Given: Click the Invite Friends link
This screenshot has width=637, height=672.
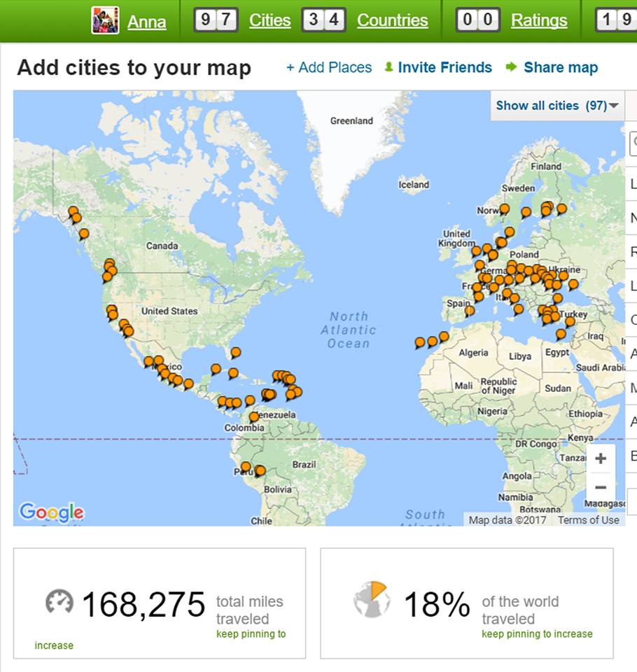Looking at the screenshot, I should [444, 67].
